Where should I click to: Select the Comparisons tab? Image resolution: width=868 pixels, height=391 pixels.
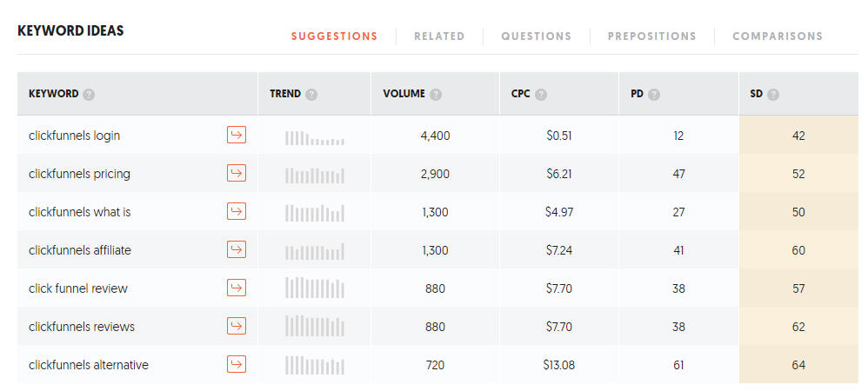[x=778, y=36]
